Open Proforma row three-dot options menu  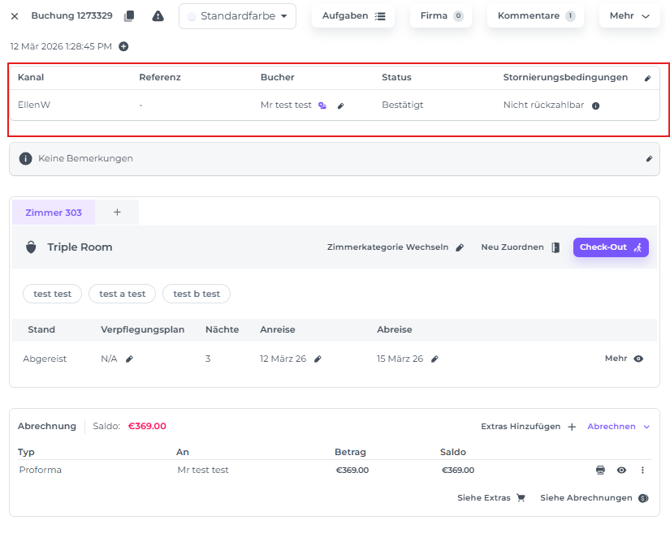pos(642,470)
